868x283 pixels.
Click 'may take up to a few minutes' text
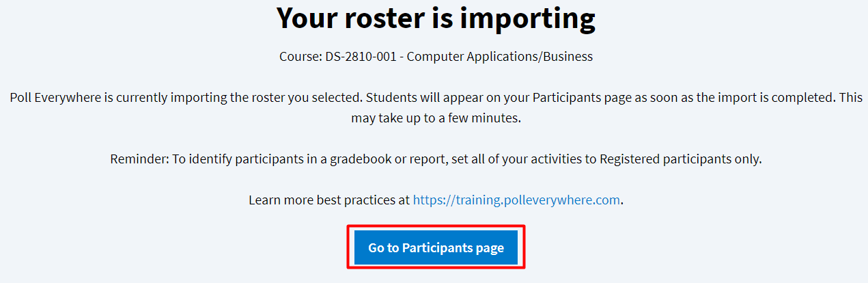click(x=436, y=118)
